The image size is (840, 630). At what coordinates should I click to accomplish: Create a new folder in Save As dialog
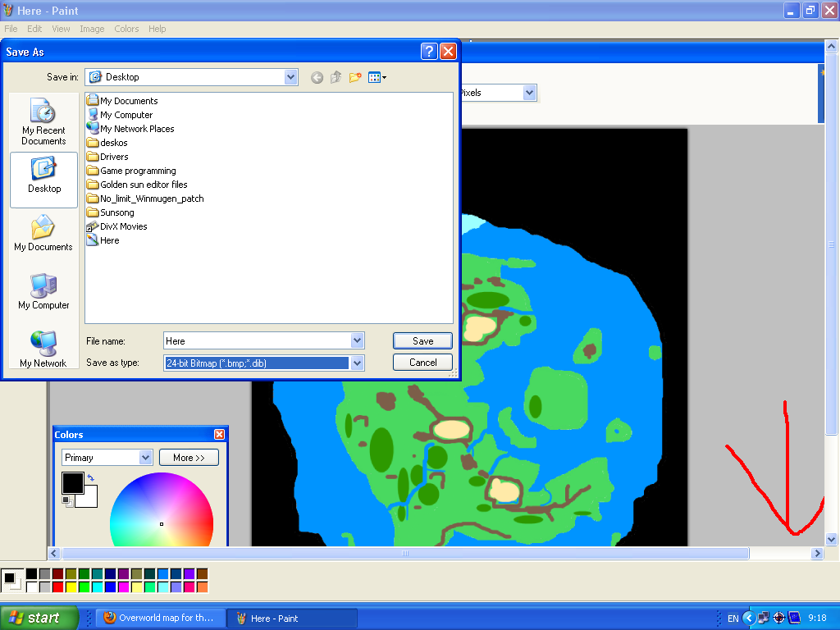tap(355, 77)
